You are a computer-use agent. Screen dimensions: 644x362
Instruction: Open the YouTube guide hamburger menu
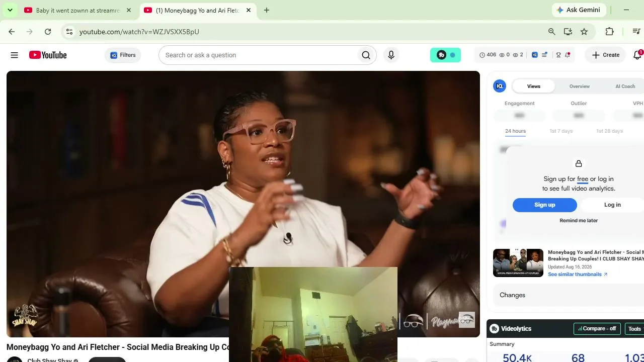pos(14,55)
